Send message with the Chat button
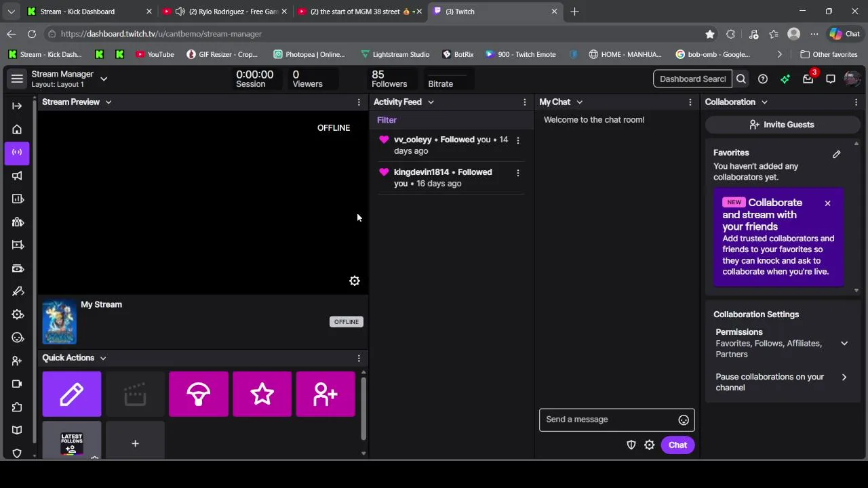 pos(677,445)
